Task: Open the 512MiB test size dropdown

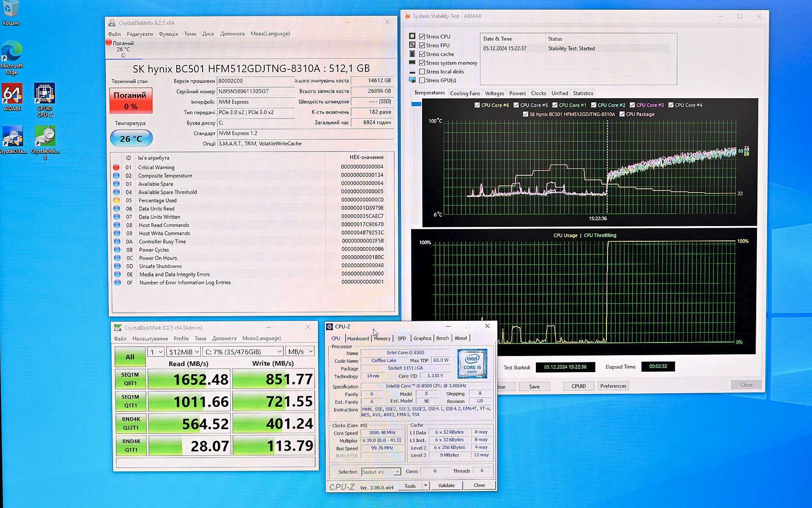Action: click(184, 352)
